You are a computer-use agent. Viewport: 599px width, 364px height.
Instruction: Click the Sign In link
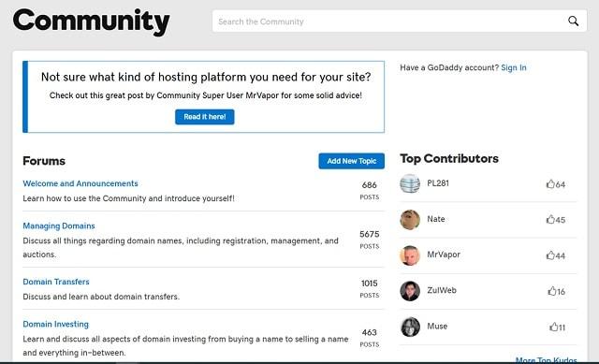(514, 67)
